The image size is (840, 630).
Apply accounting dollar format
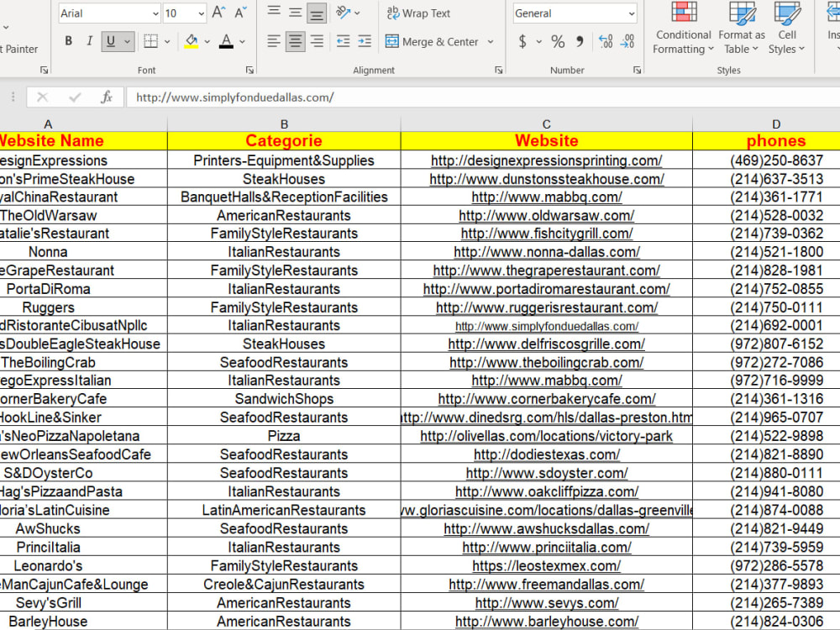point(522,41)
